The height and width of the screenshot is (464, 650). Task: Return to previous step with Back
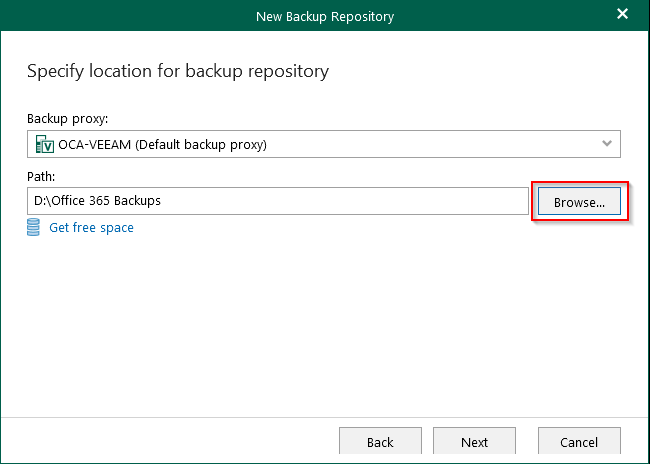tap(380, 441)
